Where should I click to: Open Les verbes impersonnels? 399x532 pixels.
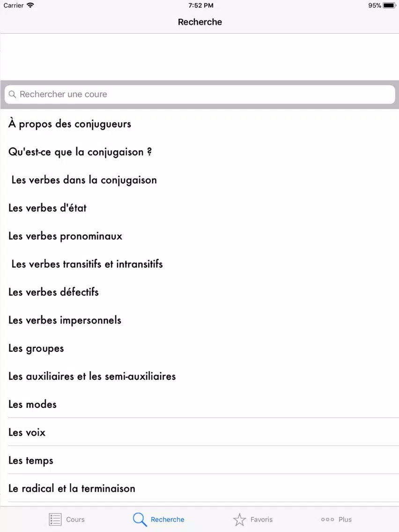[x=199, y=320]
